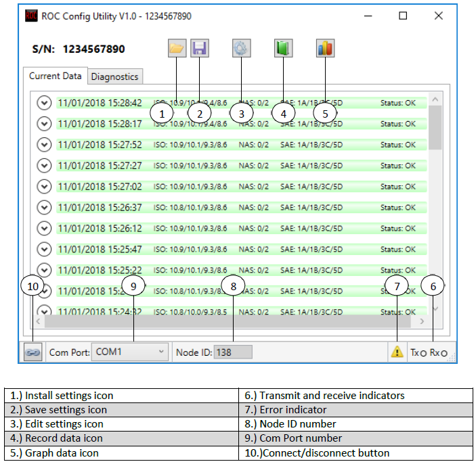Click the ROC app icon in title bar
Screen dimensions: 476x464
click(x=31, y=16)
